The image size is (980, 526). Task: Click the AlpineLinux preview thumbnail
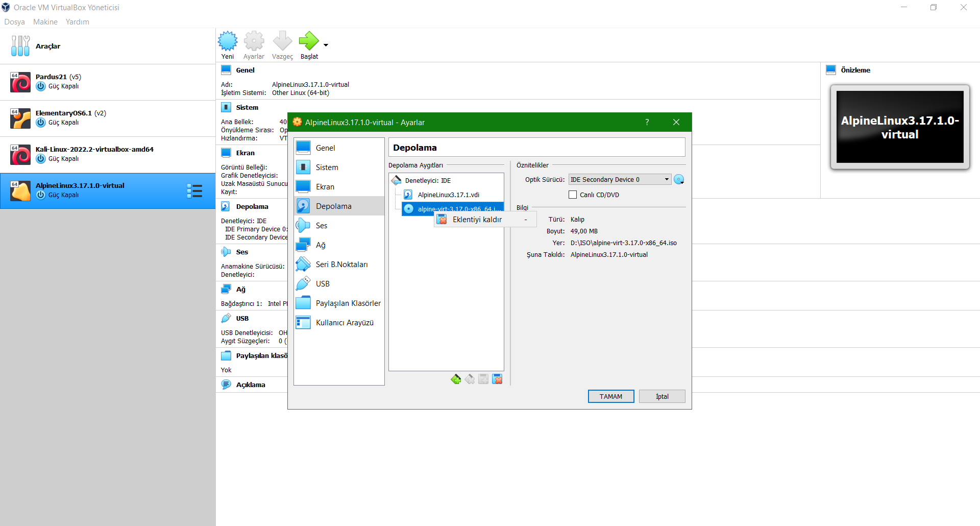(900, 127)
